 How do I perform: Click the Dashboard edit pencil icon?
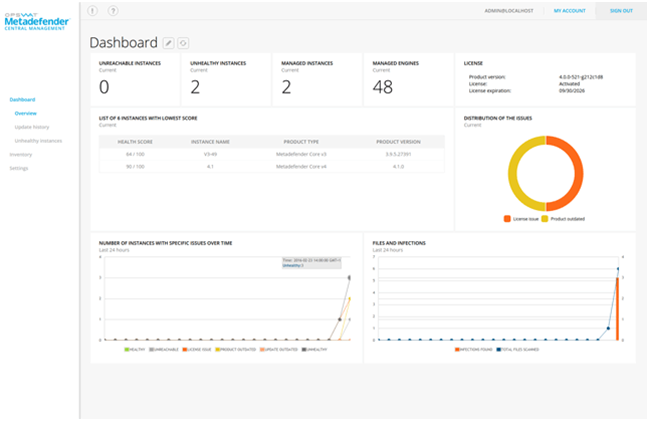[168, 43]
